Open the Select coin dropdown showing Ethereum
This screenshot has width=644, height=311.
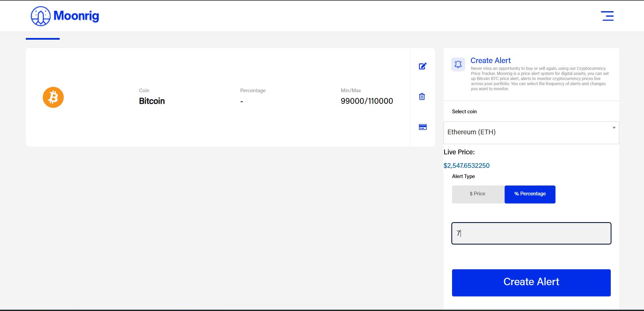[x=531, y=133]
